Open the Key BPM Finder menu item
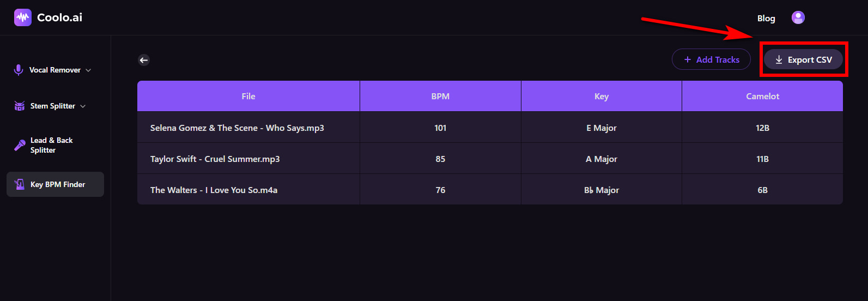Screen dimensions: 868x301 point(58,184)
